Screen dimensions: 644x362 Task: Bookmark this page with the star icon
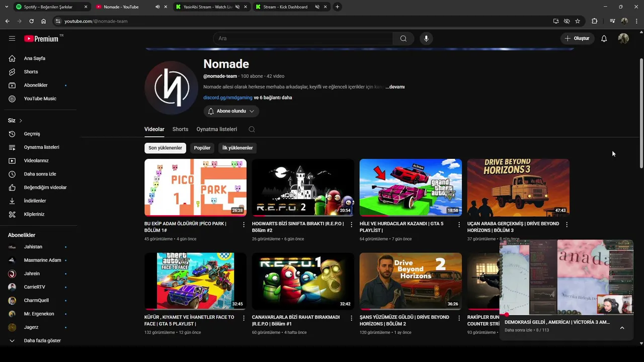578,21
